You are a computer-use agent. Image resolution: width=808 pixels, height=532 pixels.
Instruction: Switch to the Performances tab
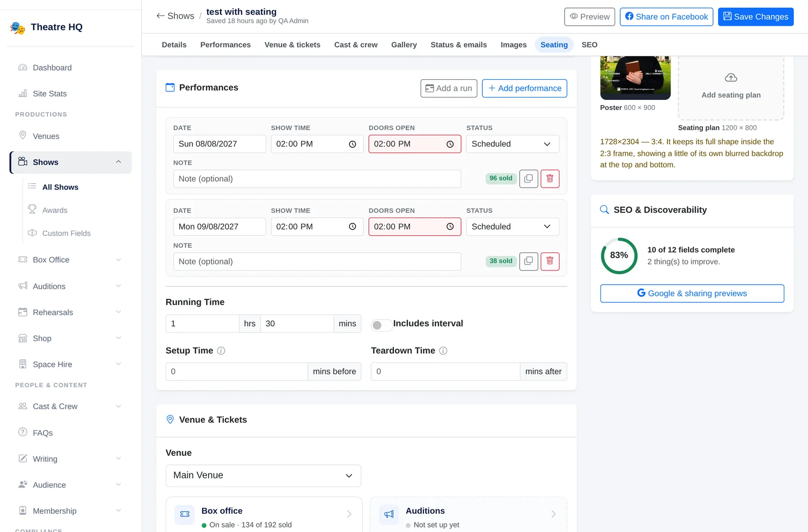tap(225, 45)
